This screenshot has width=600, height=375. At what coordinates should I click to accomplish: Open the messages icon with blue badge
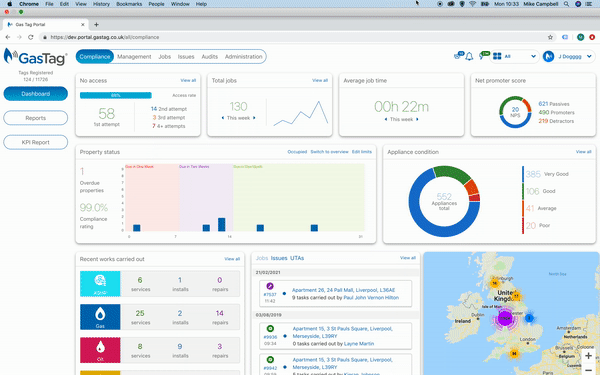click(458, 56)
